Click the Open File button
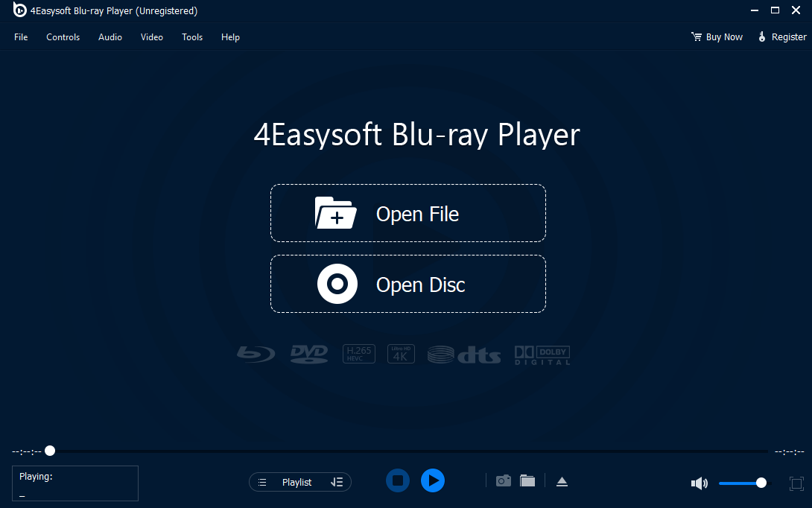 click(x=408, y=213)
